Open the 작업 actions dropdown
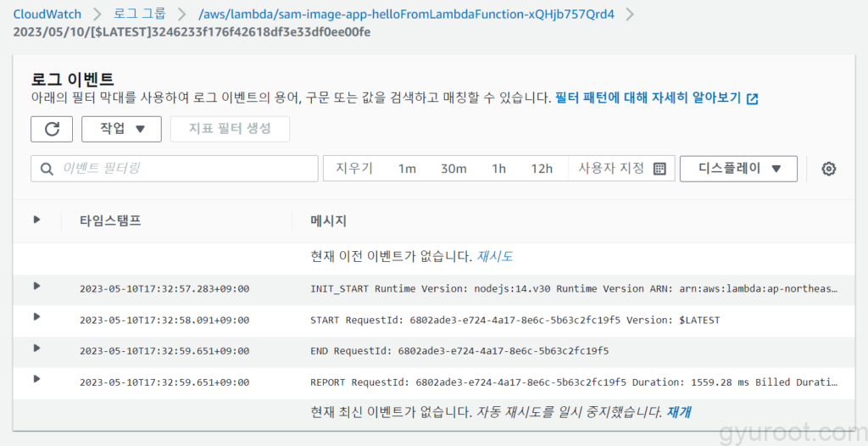 pyautogui.click(x=121, y=129)
